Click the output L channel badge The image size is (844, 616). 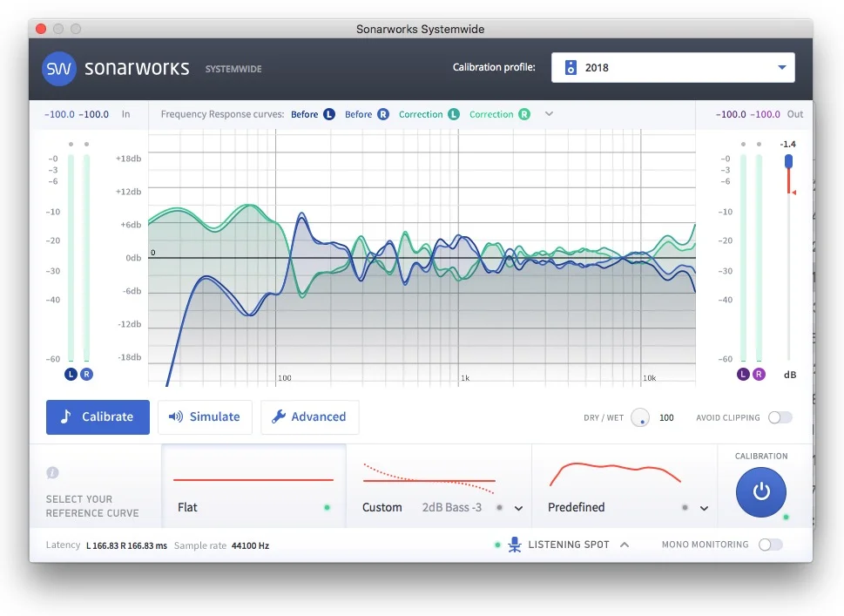(x=743, y=374)
